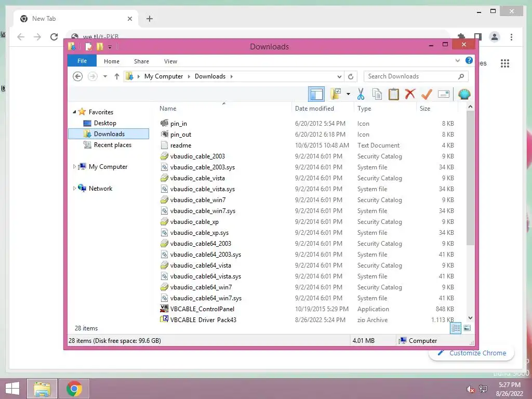Expand chevron after Downloads breadcrumb
The height and width of the screenshot is (399, 532).
click(x=231, y=76)
